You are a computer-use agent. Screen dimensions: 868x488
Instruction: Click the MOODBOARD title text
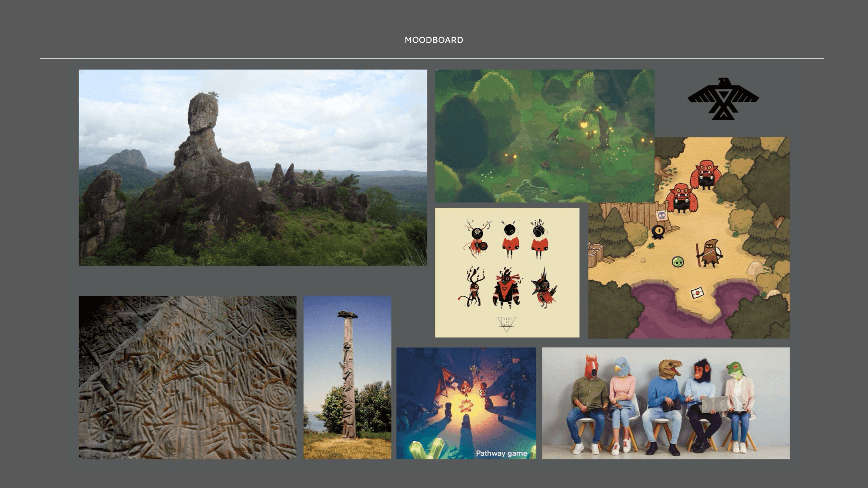click(434, 40)
